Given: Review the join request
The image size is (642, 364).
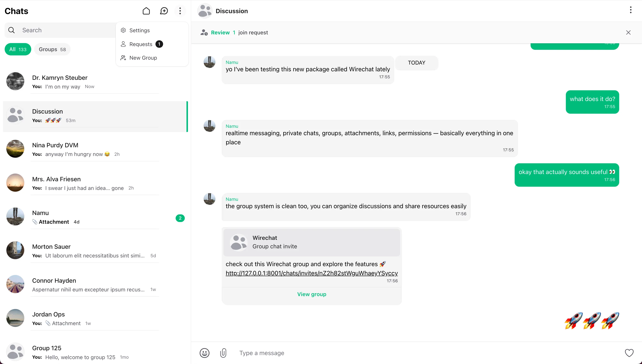Looking at the screenshot, I should (x=220, y=32).
